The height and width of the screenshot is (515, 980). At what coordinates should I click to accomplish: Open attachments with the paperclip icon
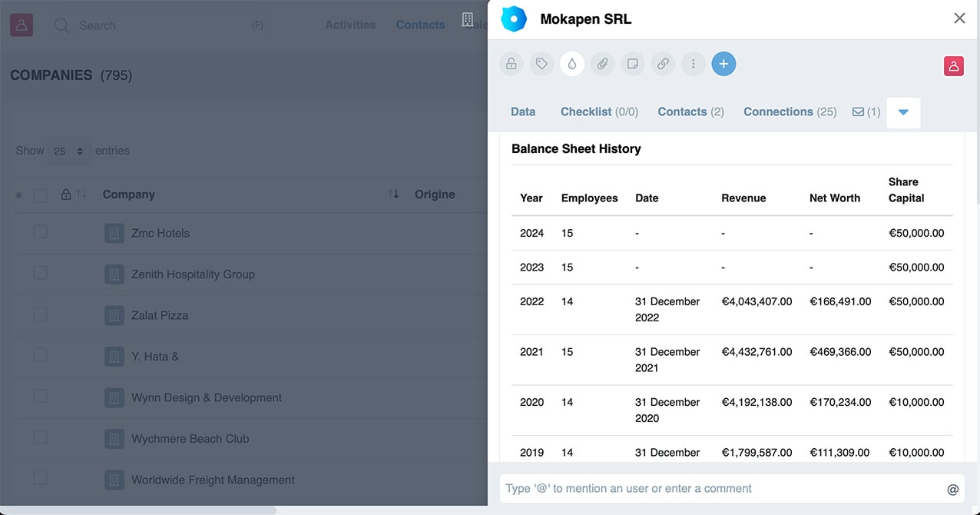click(x=602, y=65)
